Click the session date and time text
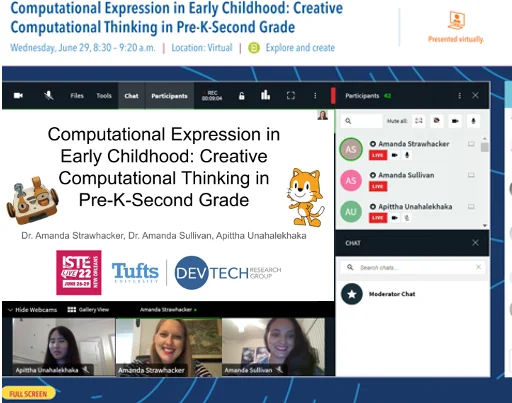 click(83, 48)
